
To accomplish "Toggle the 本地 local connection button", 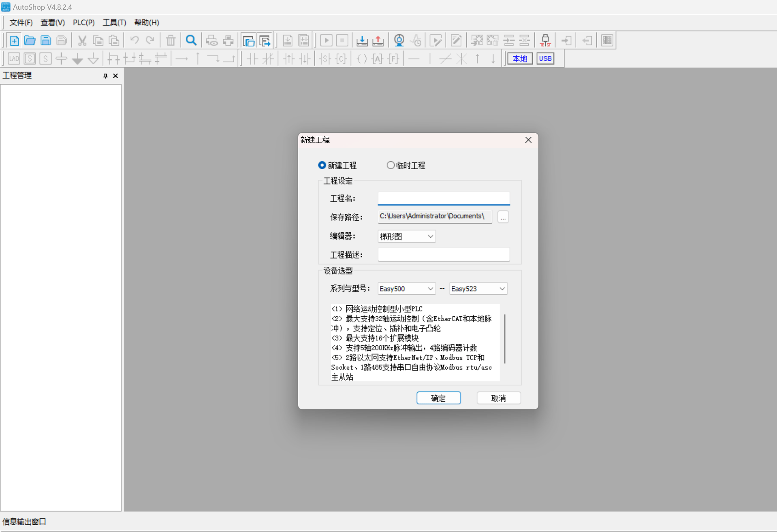I will [x=520, y=59].
